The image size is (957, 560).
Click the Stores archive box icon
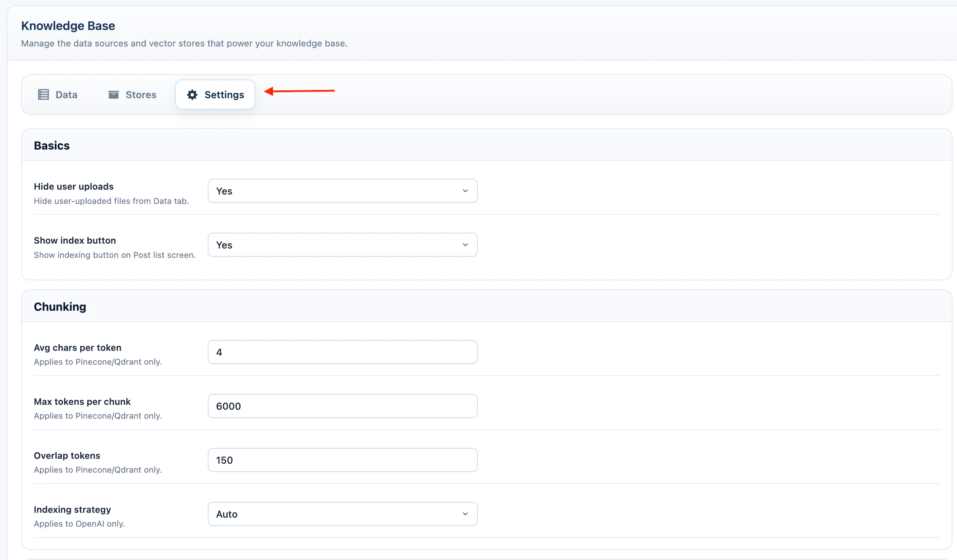[x=114, y=94]
